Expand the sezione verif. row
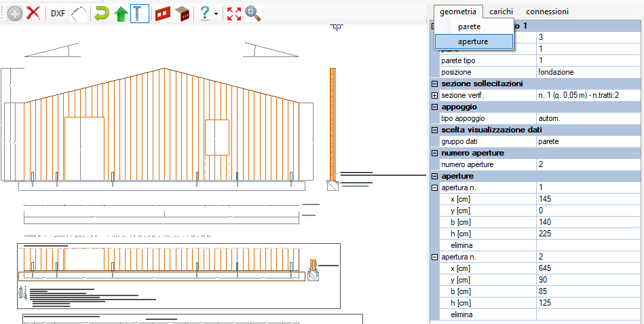This screenshot has width=644, height=324. pyautogui.click(x=434, y=95)
